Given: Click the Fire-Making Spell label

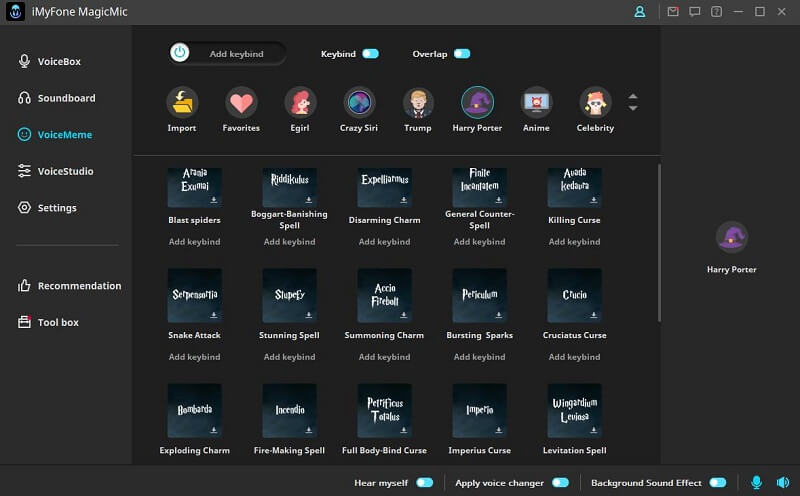Looking at the screenshot, I should pos(289,450).
